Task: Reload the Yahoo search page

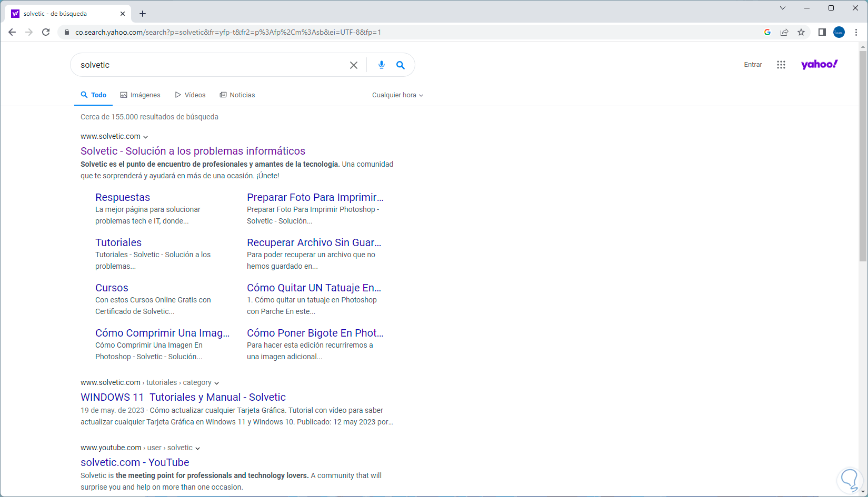Action: (46, 32)
